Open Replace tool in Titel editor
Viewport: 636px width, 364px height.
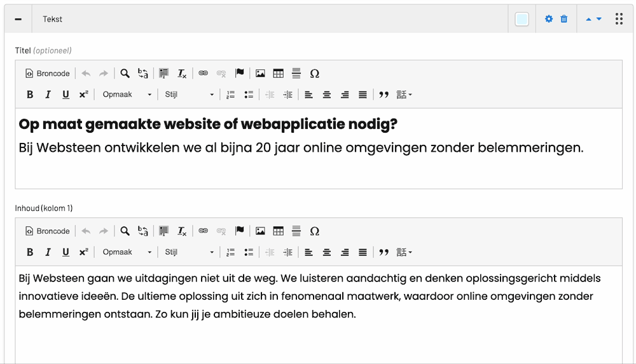(x=142, y=73)
